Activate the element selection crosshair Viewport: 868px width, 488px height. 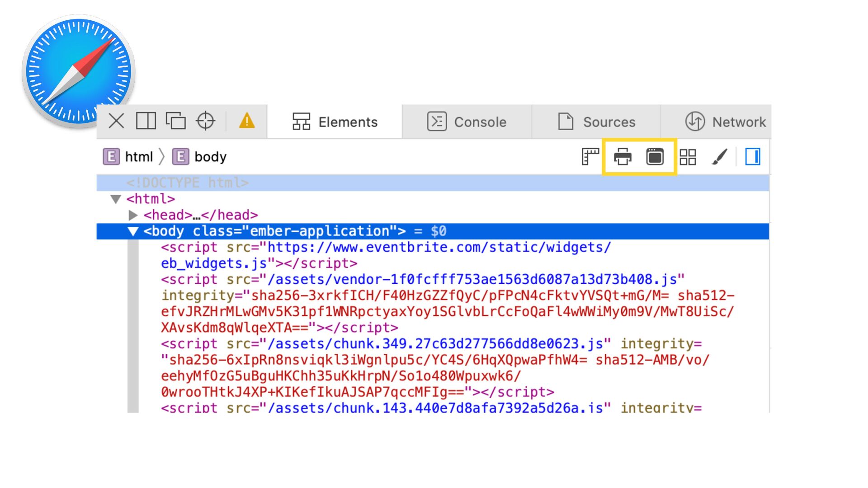206,121
